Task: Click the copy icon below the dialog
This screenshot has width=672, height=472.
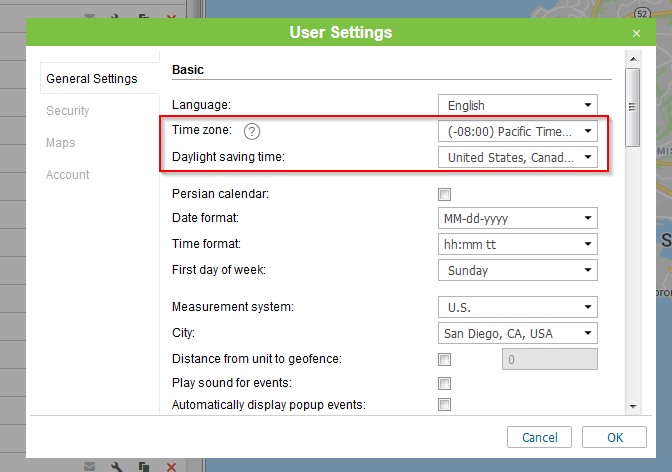Action: click(x=144, y=466)
